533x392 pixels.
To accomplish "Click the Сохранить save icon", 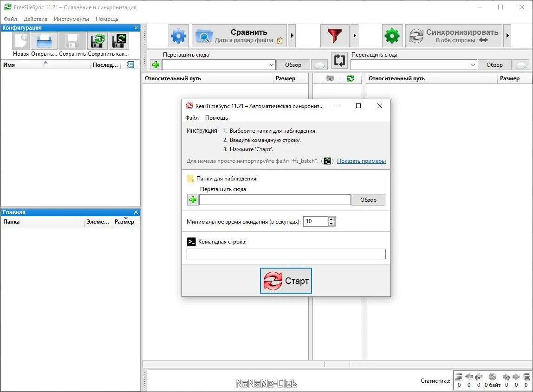I will pos(72,41).
